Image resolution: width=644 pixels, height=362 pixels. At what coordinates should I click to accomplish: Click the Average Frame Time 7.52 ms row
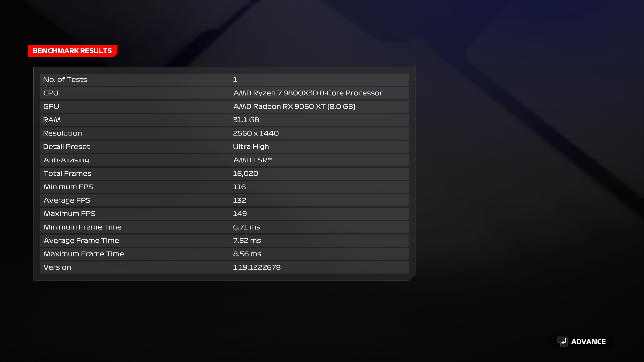point(225,241)
